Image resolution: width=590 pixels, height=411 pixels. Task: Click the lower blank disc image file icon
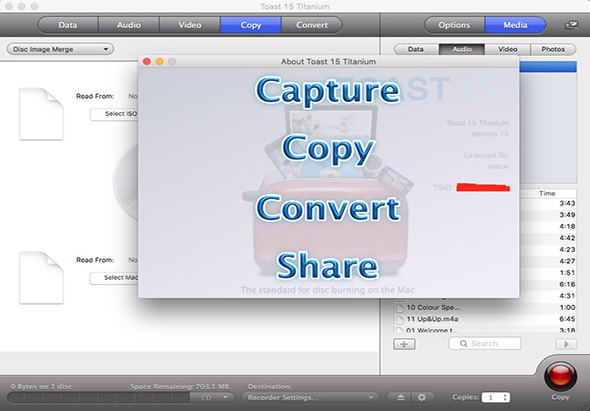41,278
